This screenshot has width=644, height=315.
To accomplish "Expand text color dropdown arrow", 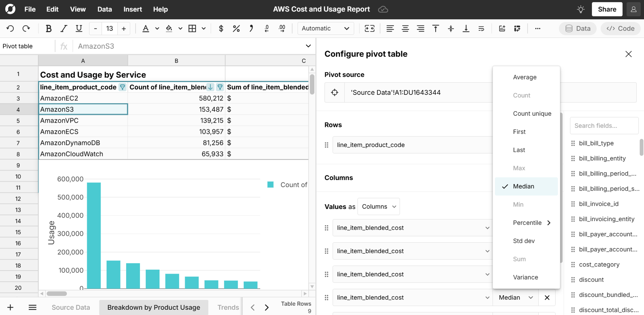I will (157, 29).
